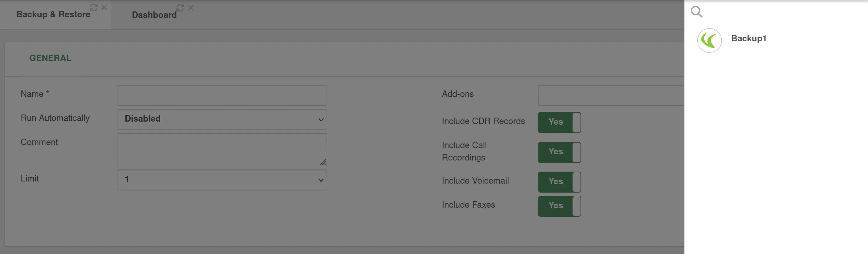The image size is (868, 254).
Task: Toggle Include CDR Records switch
Action: coord(559,123)
